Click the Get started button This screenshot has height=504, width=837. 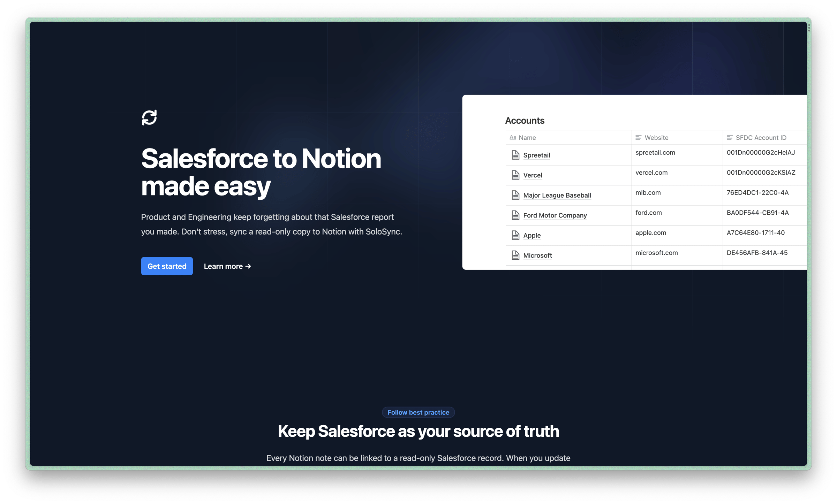167,266
